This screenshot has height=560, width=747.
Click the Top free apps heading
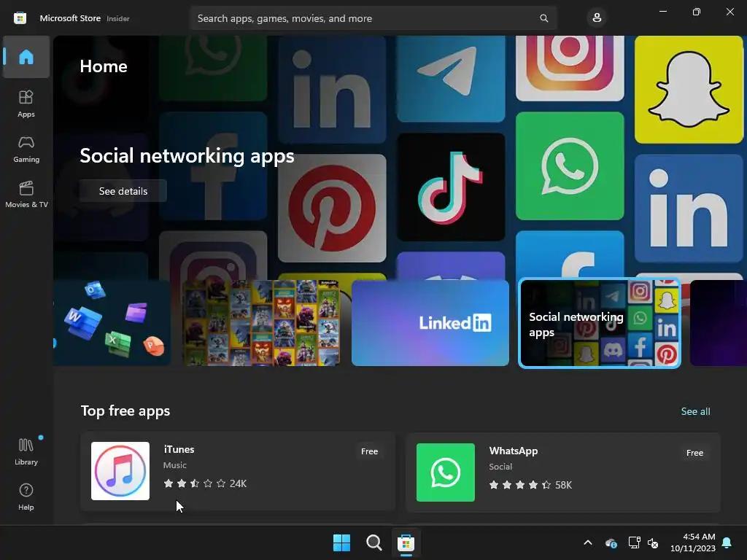tap(125, 411)
